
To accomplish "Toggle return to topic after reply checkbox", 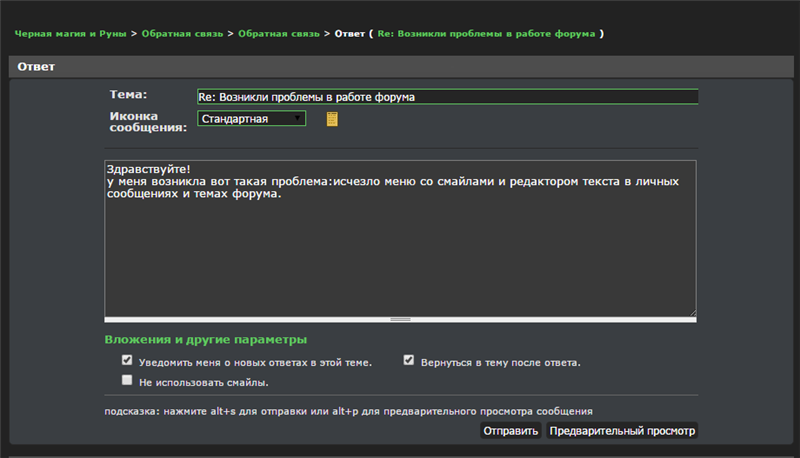I will tap(409, 360).
